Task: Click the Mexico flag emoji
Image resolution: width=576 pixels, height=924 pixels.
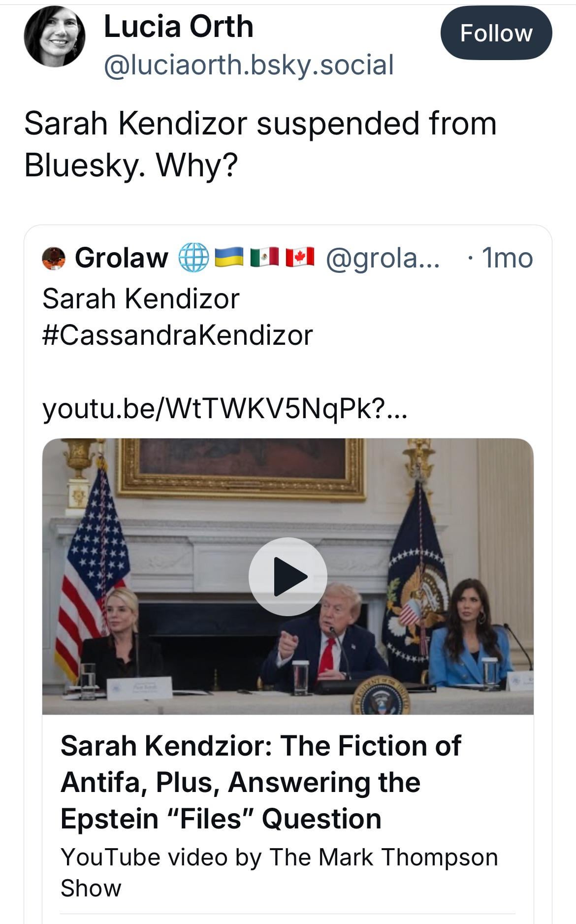Action: pyautogui.click(x=264, y=257)
